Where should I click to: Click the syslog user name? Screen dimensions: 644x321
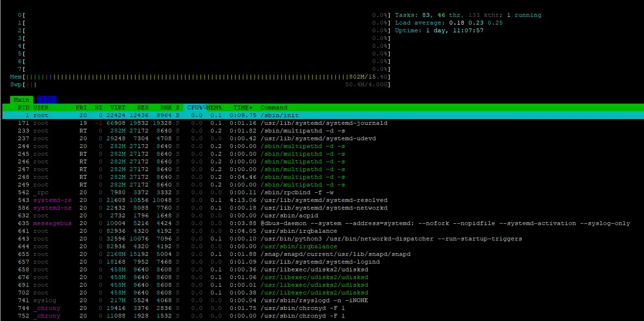(x=44, y=300)
